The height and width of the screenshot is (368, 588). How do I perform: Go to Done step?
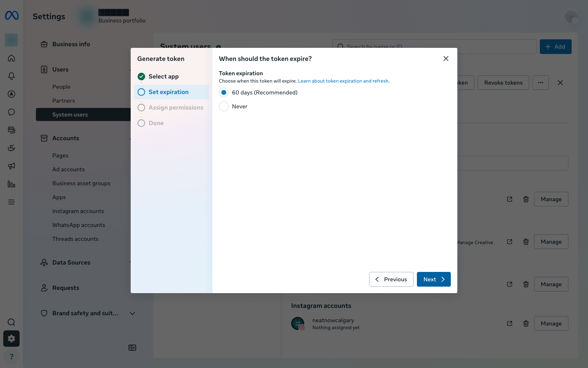point(171,123)
